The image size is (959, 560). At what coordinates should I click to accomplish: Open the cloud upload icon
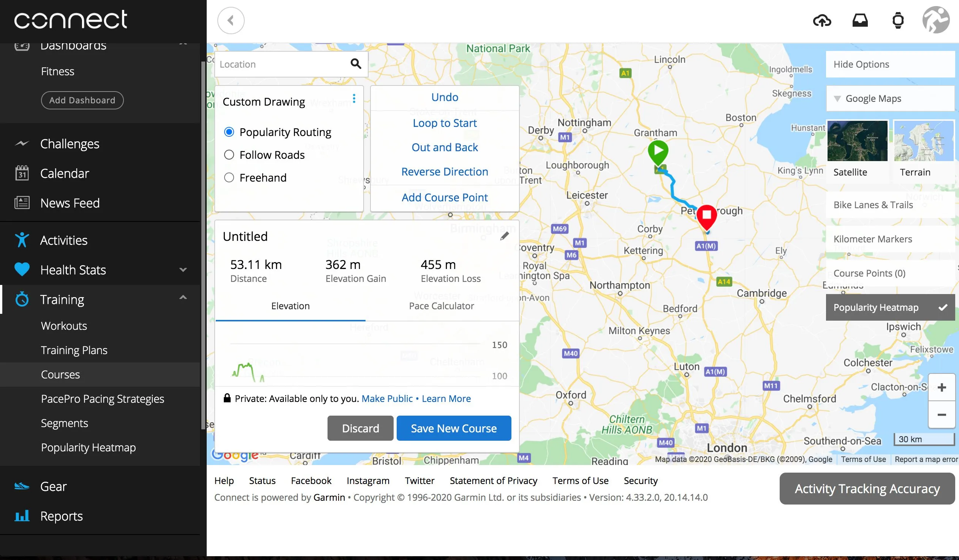point(822,21)
